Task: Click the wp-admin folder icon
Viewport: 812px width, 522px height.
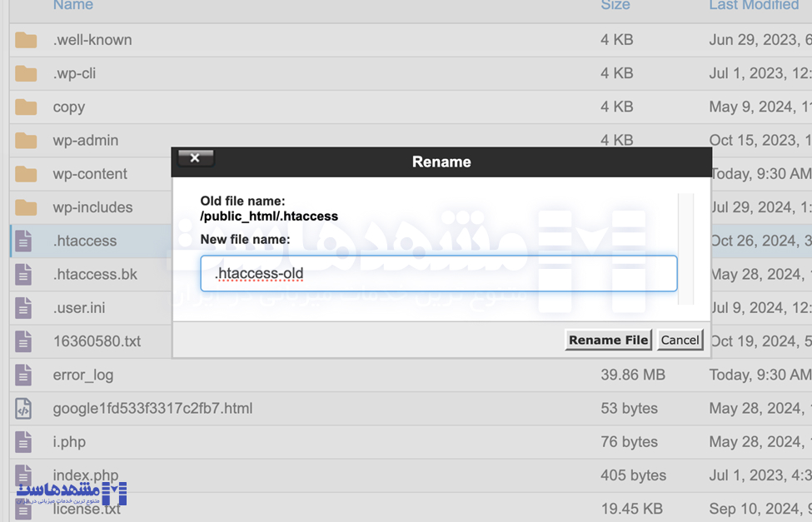Action: pyautogui.click(x=26, y=141)
